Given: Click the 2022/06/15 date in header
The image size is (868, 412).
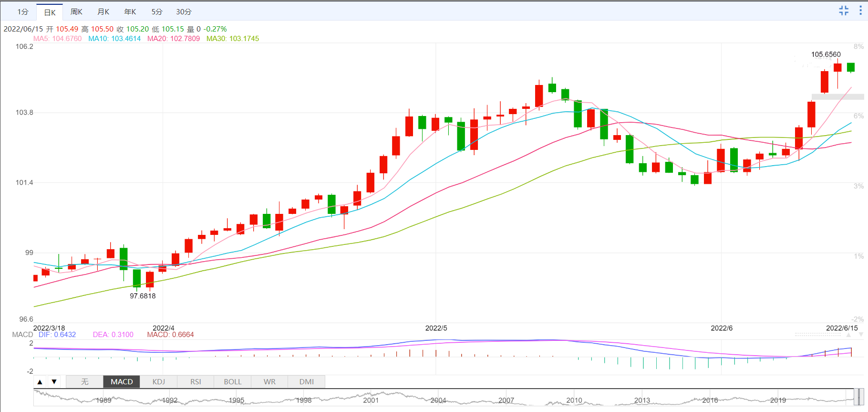Looking at the screenshot, I should pos(23,29).
